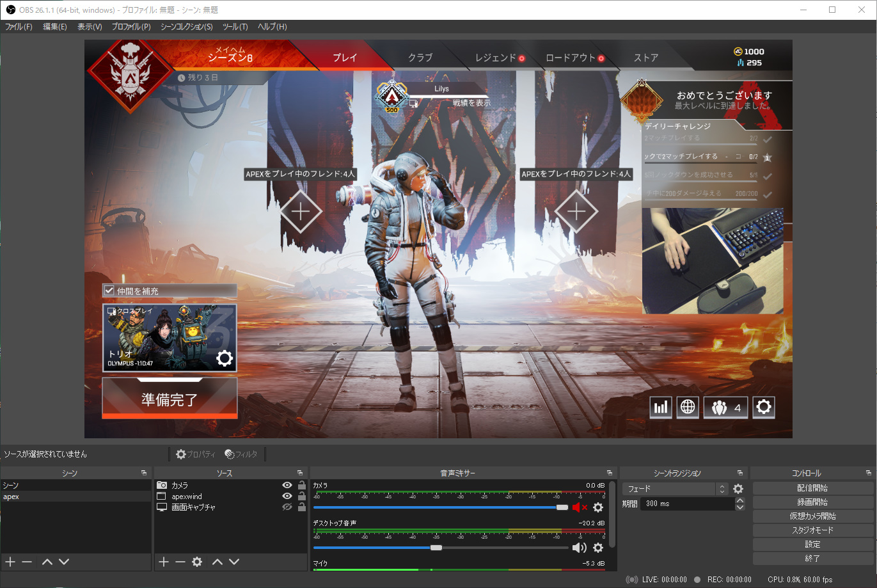Screen dimensions: 877x588
Task: Lock the apexwind source
Action: pyautogui.click(x=302, y=496)
